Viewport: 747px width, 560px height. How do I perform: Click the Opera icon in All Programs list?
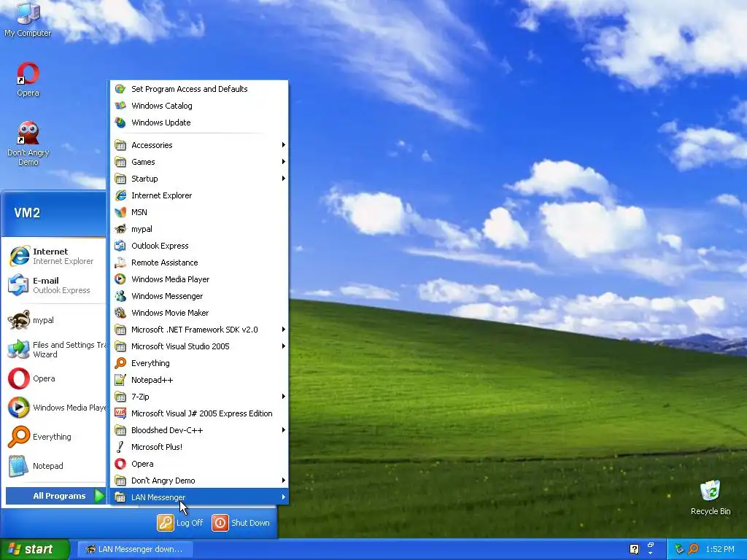[120, 464]
